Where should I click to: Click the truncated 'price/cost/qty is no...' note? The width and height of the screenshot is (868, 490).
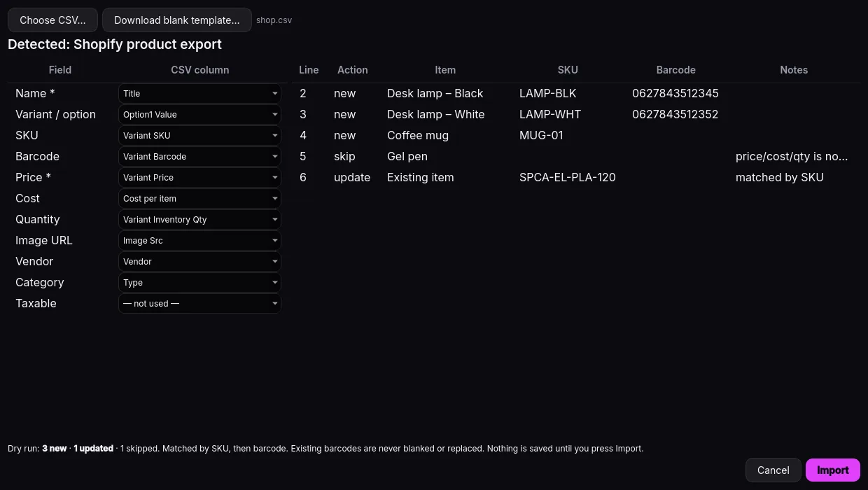(792, 157)
